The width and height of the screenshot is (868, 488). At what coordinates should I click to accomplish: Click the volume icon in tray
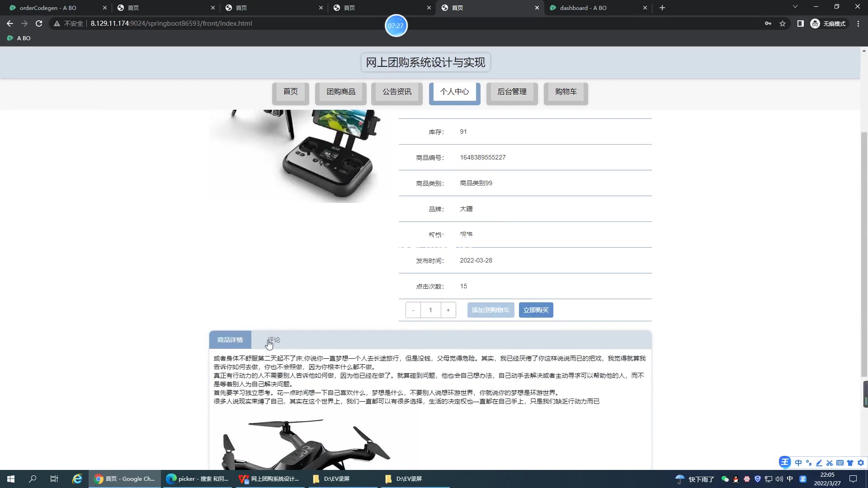tap(779, 479)
